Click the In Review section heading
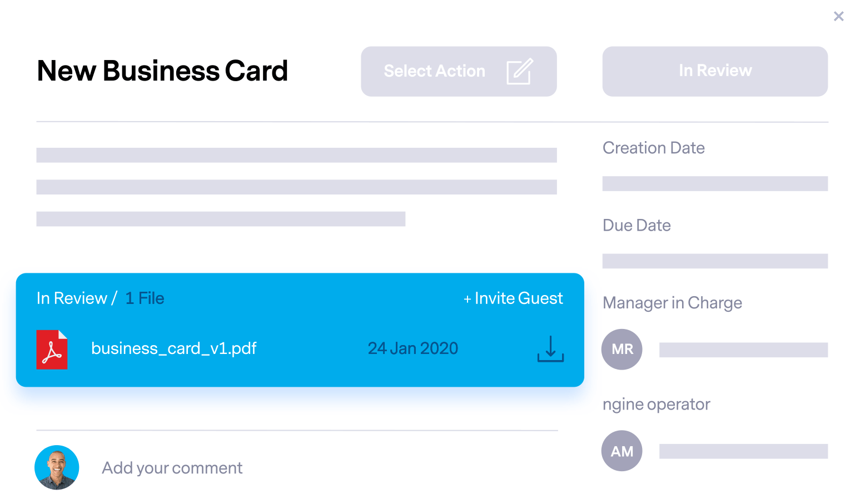 [x=72, y=298]
